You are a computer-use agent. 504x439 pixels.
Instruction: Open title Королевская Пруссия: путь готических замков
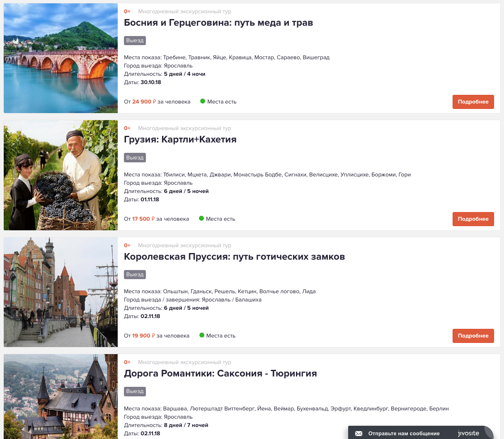point(234,257)
